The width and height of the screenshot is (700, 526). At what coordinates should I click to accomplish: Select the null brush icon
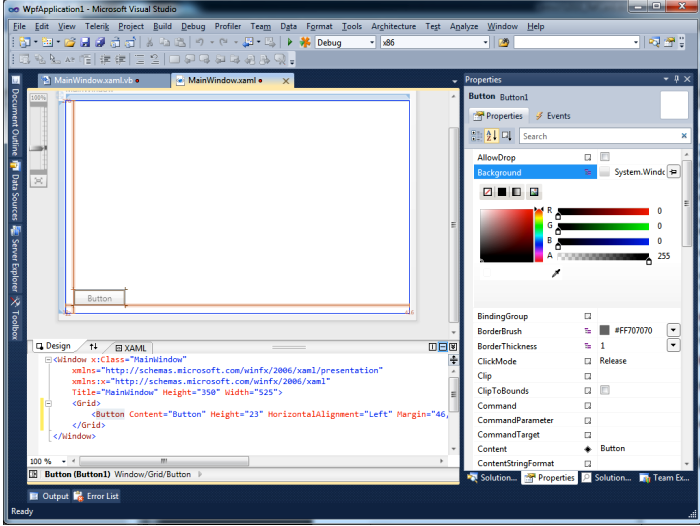point(487,192)
